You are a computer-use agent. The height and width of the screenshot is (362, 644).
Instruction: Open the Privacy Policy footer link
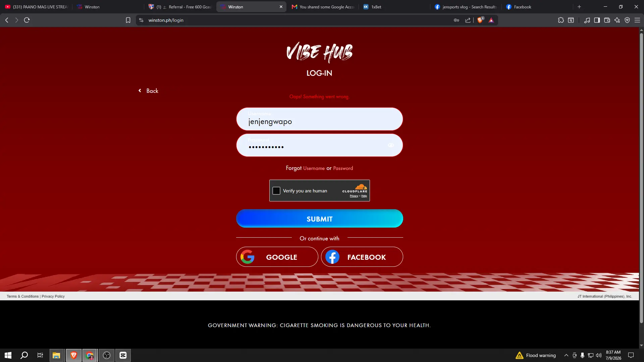[53, 296]
